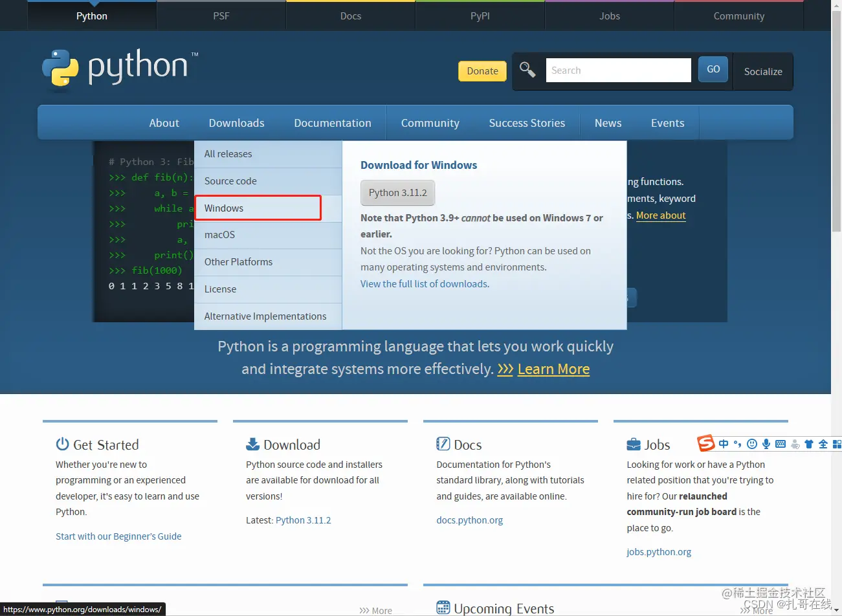Toggle Chinese input mode 中 icon
The width and height of the screenshot is (842, 616).
click(724, 444)
